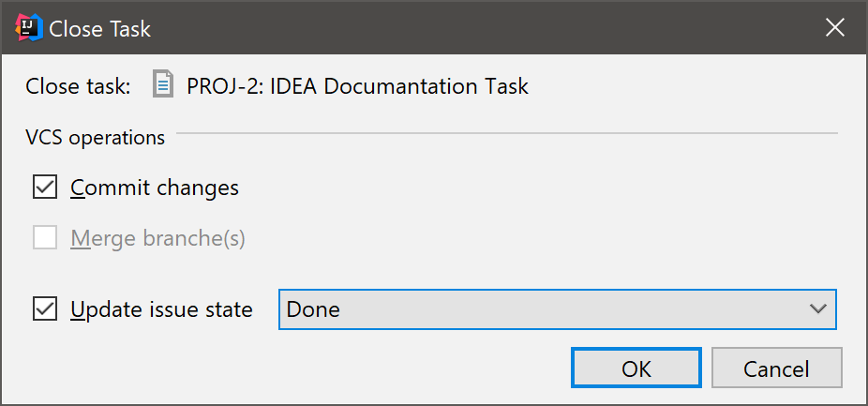Image resolution: width=868 pixels, height=406 pixels.
Task: Click empty space in the title bar
Action: coord(469,29)
